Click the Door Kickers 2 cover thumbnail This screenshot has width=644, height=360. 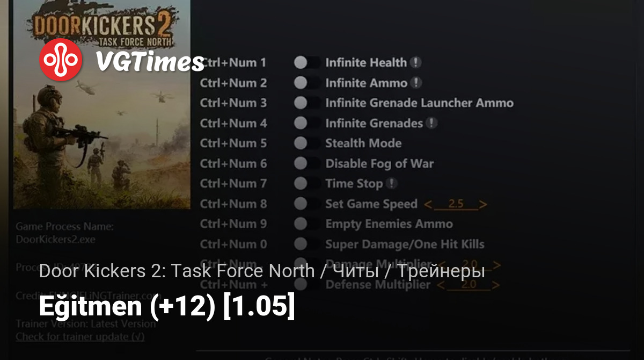point(102,105)
